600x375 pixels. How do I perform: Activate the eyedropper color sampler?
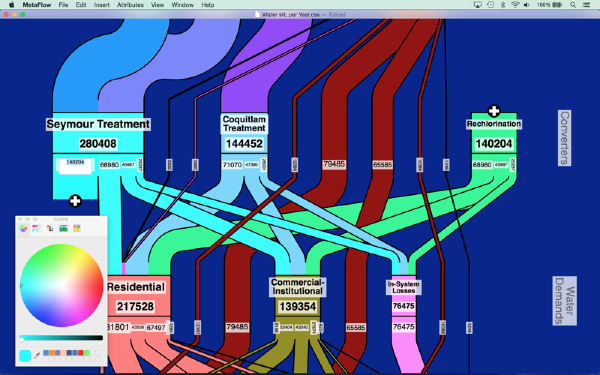point(37,355)
